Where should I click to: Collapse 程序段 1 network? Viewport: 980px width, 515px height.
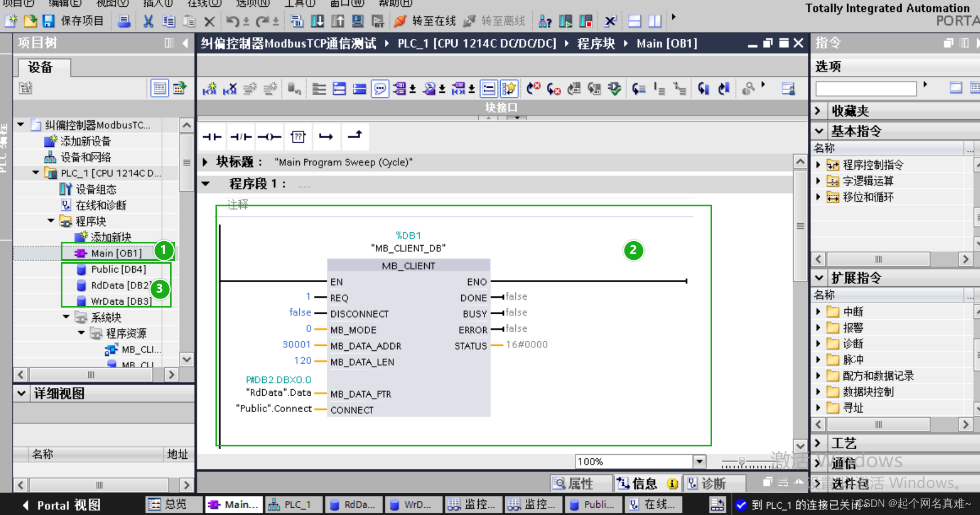point(206,184)
